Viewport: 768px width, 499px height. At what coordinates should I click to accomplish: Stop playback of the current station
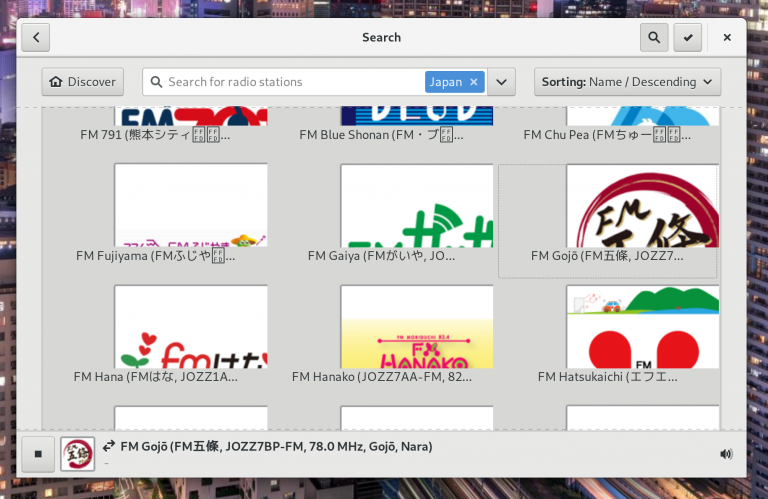point(38,453)
